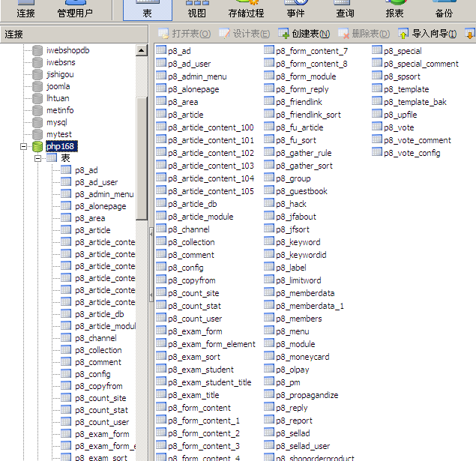
Task: Open the 备份 (Backup) section
Action: 444,10
